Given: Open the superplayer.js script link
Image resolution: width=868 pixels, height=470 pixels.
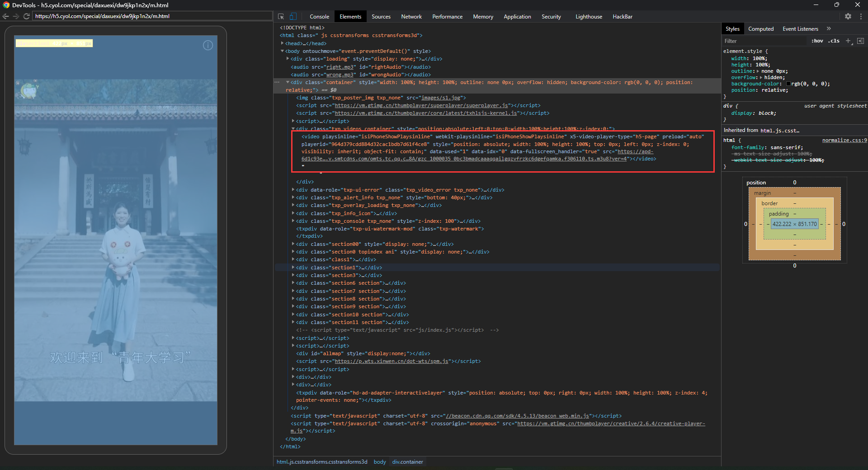Looking at the screenshot, I should pyautogui.click(x=421, y=105).
